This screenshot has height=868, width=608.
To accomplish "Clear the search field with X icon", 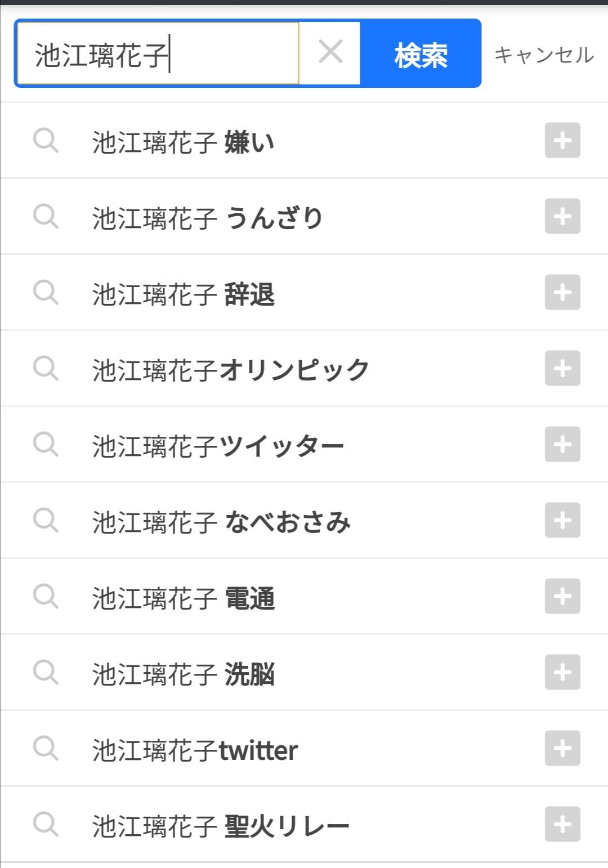I will point(330,53).
